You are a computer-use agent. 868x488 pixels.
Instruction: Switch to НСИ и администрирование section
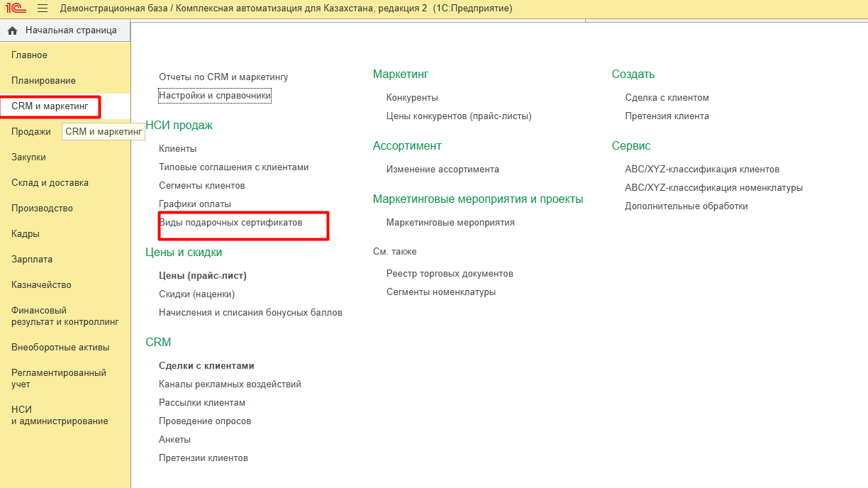click(60, 415)
